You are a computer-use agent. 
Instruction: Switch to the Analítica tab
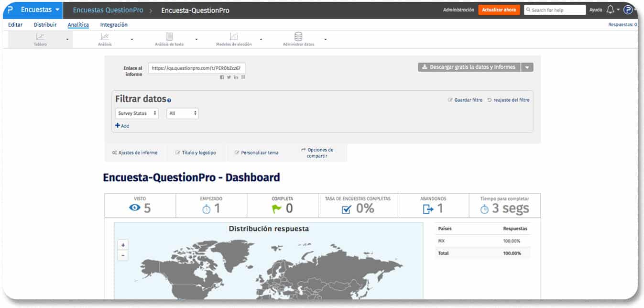tap(78, 25)
